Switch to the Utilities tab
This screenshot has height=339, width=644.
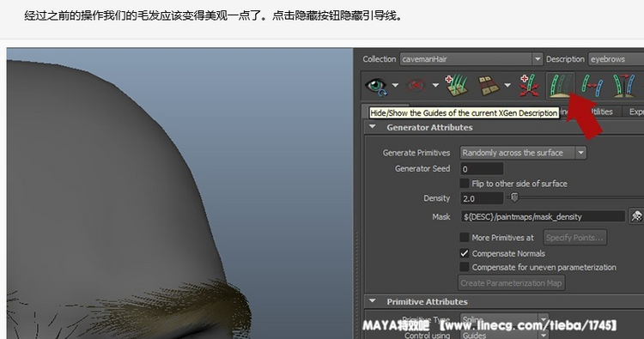pos(600,112)
